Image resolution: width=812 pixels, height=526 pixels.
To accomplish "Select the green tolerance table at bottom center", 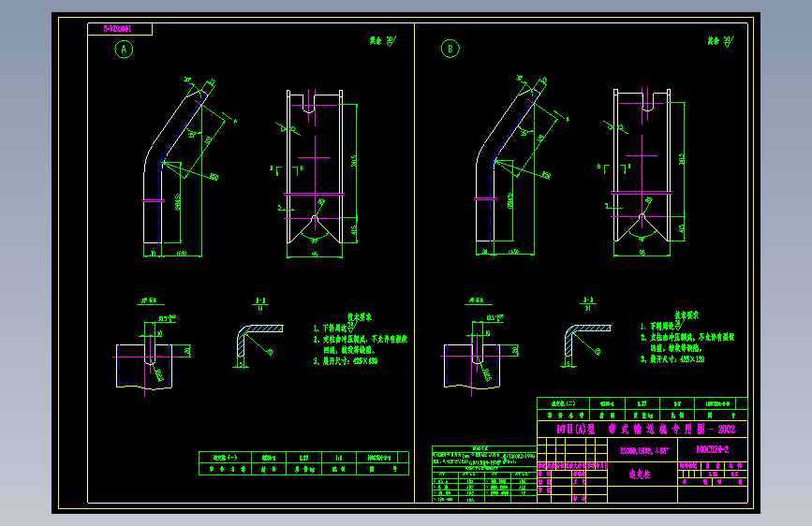I will point(484,474).
